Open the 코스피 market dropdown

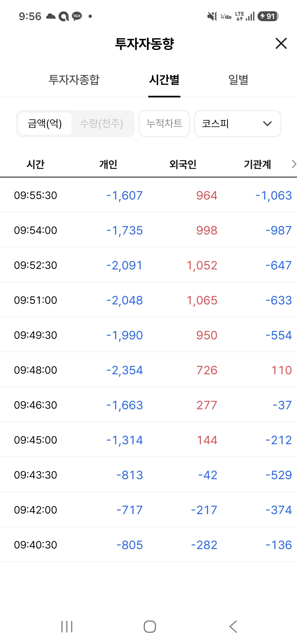point(238,124)
